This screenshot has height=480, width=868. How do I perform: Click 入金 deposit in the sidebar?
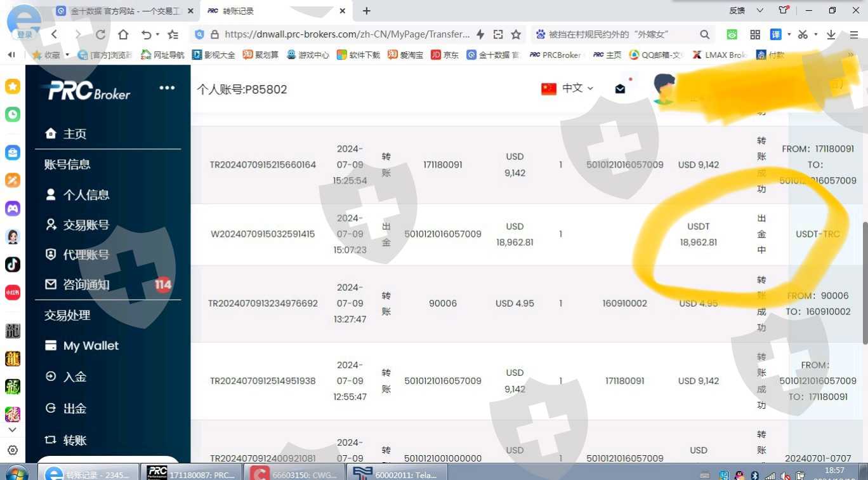point(74,377)
